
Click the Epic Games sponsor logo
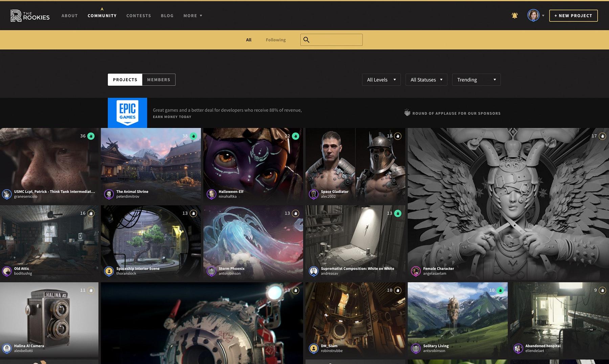point(127,113)
